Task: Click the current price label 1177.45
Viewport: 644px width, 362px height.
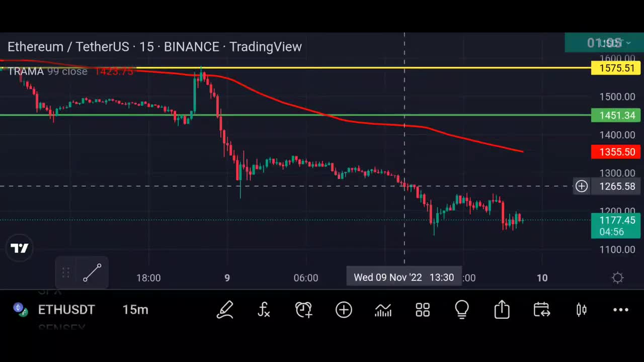Action: click(x=617, y=220)
